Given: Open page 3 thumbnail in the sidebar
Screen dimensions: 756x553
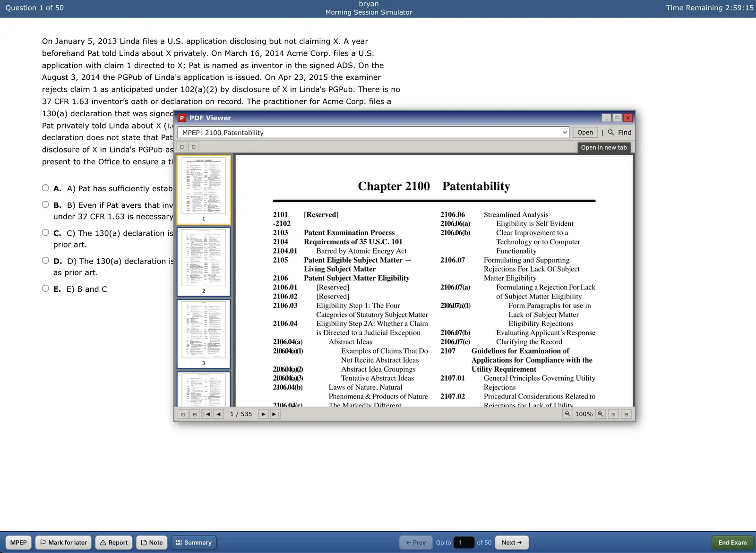Looking at the screenshot, I should 204,334.
